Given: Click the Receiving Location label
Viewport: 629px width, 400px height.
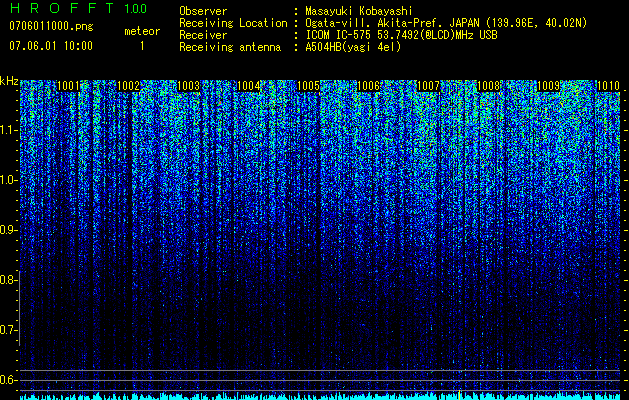Looking at the screenshot, I should point(233,23).
